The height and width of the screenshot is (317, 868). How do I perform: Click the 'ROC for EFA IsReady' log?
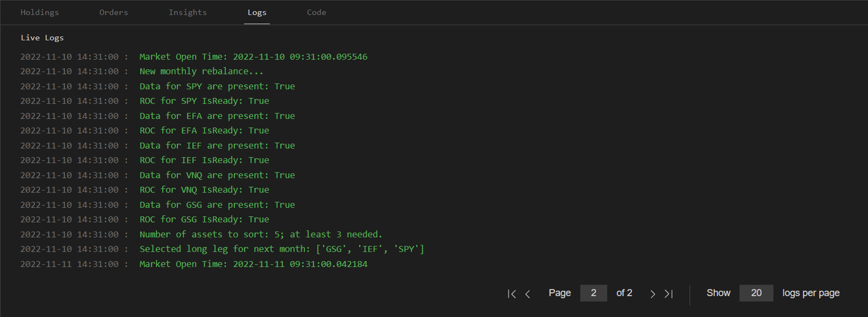coord(204,131)
